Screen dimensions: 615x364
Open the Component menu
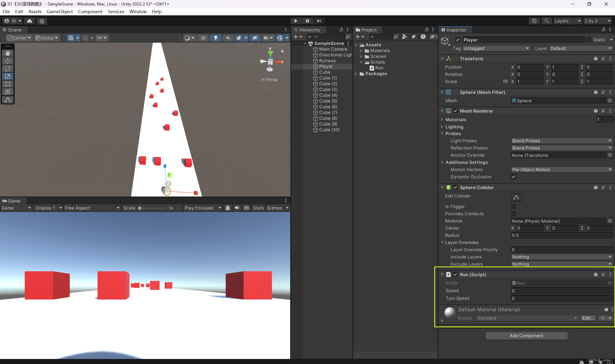coord(90,12)
